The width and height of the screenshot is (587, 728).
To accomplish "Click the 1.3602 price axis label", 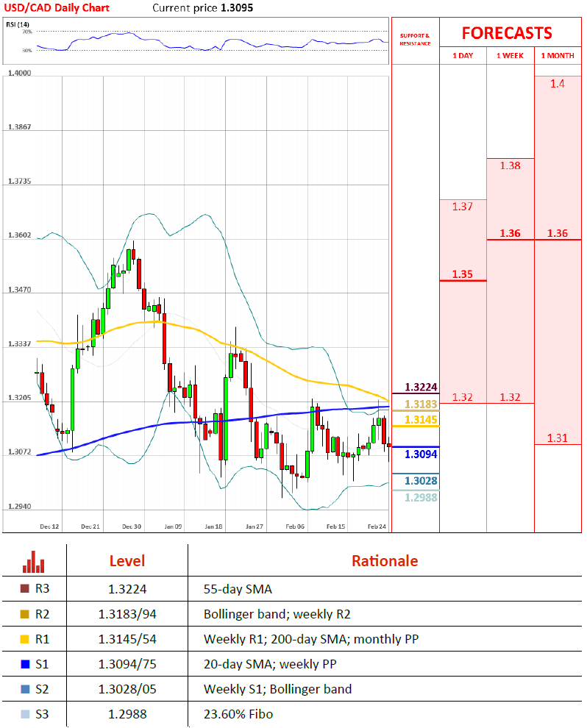I will click(x=20, y=235).
